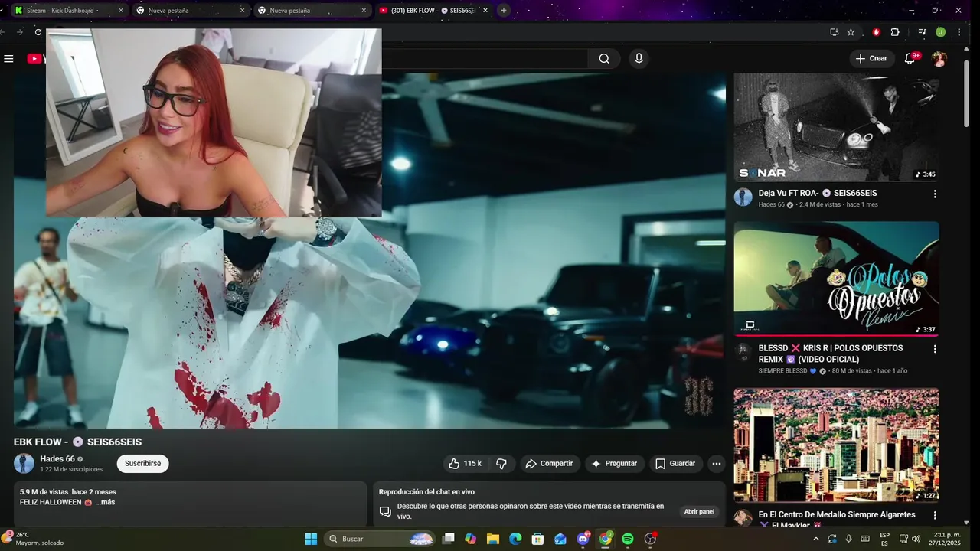Image resolution: width=980 pixels, height=551 pixels.
Task: Like the video with 115 k
Action: [465, 464]
